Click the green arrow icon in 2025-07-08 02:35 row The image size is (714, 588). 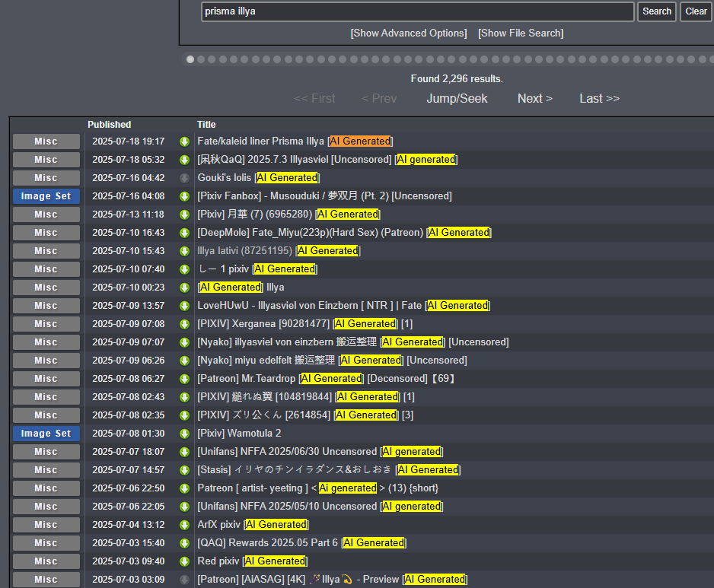(184, 415)
